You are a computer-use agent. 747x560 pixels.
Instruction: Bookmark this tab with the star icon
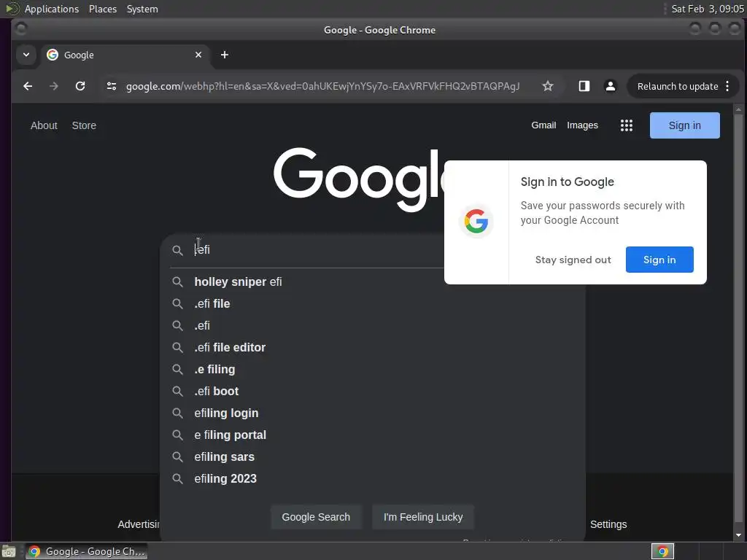[x=548, y=86]
